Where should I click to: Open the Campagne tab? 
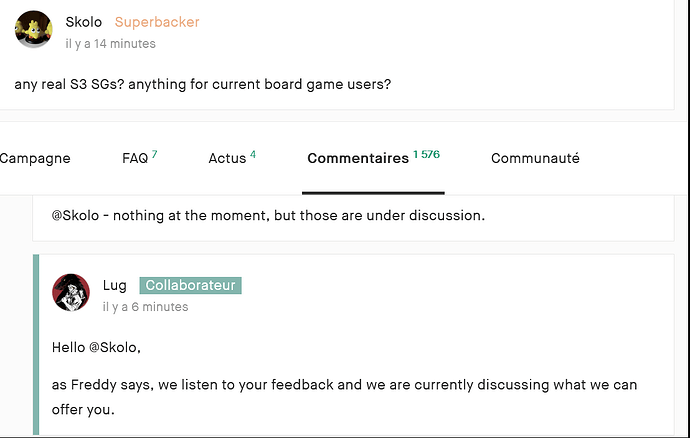coord(35,158)
